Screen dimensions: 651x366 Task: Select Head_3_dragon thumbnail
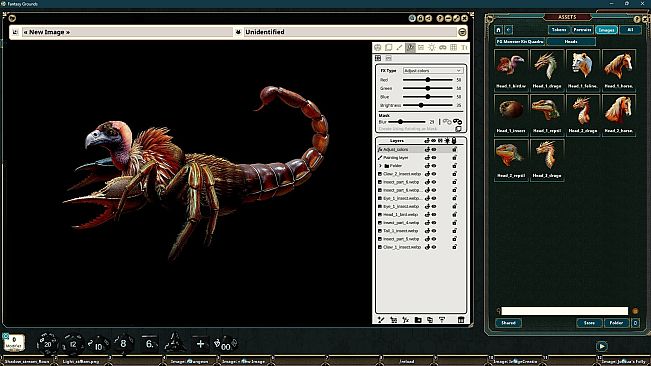click(x=547, y=159)
